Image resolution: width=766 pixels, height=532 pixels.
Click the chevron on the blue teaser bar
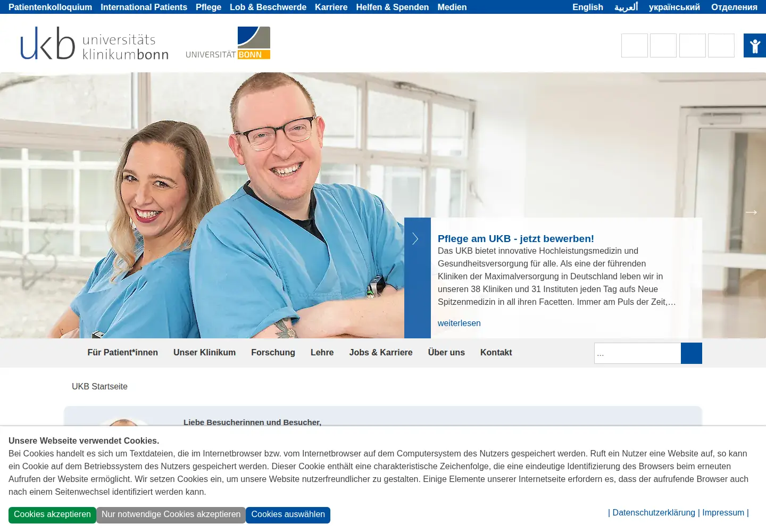[415, 239]
